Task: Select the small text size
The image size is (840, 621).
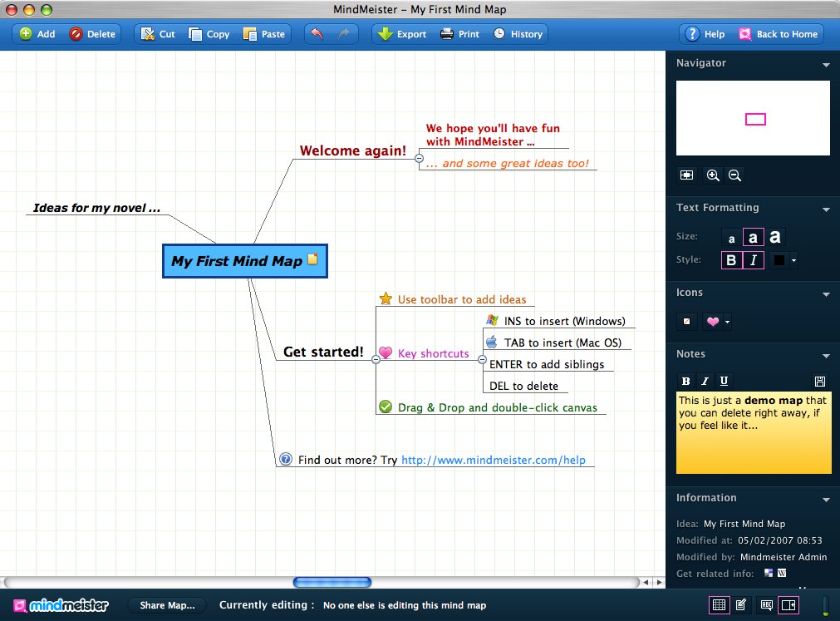Action: [x=731, y=239]
